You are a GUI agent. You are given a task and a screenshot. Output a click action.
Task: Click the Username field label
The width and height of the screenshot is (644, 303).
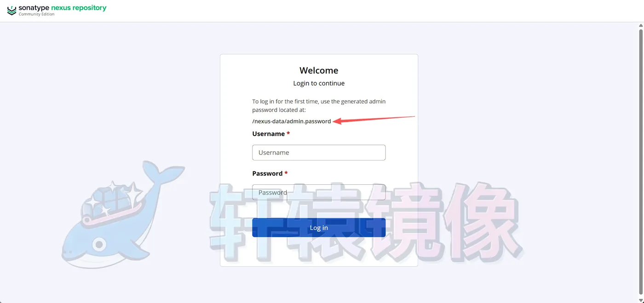pyautogui.click(x=269, y=134)
